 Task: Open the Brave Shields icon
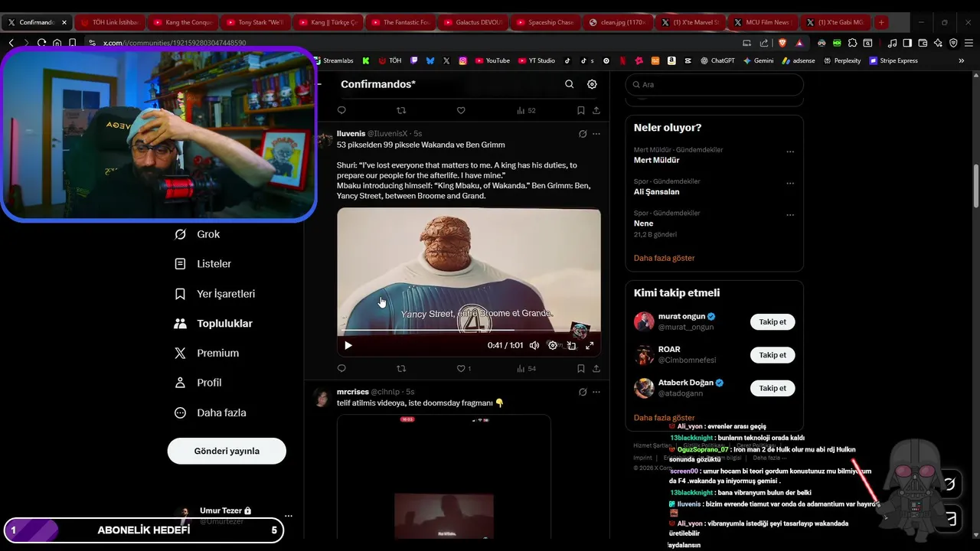tap(782, 43)
